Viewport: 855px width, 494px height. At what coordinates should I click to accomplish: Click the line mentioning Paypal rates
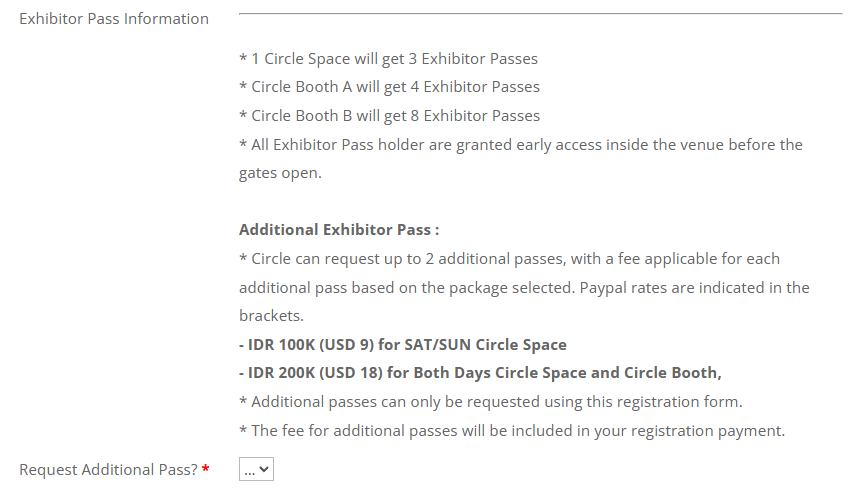(524, 287)
